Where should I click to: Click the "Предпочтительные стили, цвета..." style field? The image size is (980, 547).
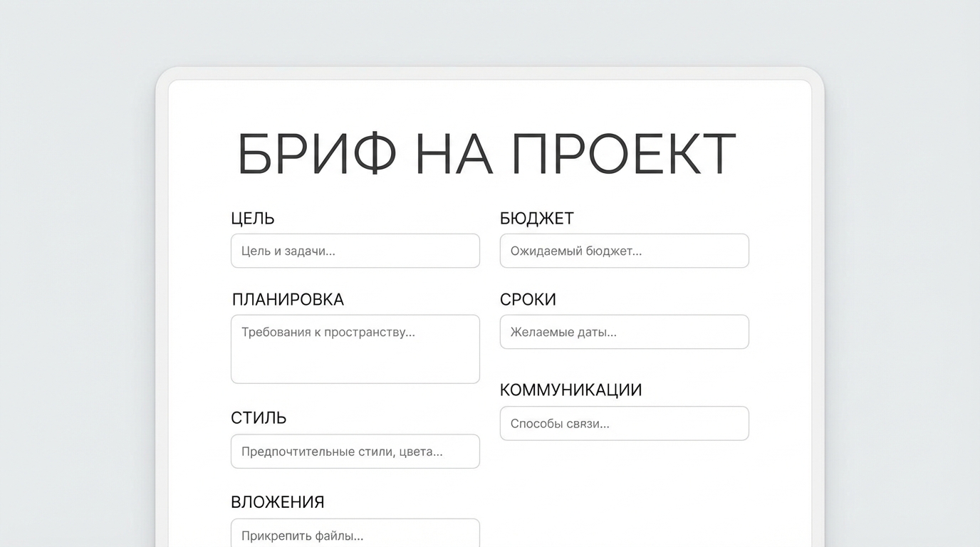[x=355, y=452]
